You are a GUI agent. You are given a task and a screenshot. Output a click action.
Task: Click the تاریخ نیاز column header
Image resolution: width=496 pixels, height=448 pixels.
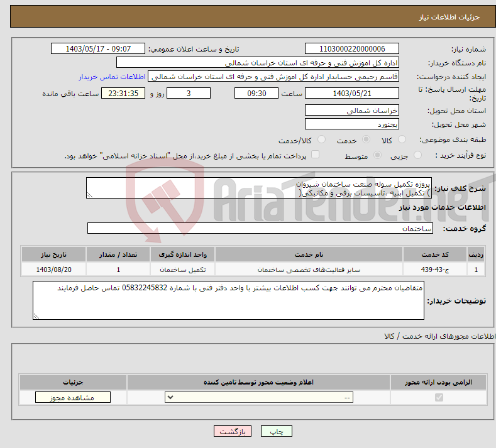(x=54, y=254)
